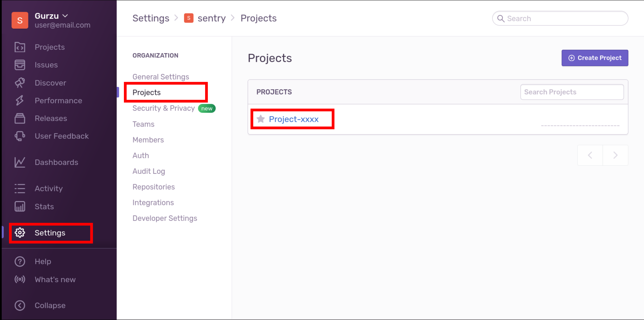
Task: Click the Issues icon in sidebar
Action: pyautogui.click(x=20, y=65)
